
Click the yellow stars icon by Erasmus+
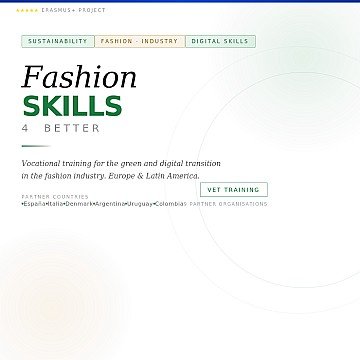pyautogui.click(x=27, y=11)
